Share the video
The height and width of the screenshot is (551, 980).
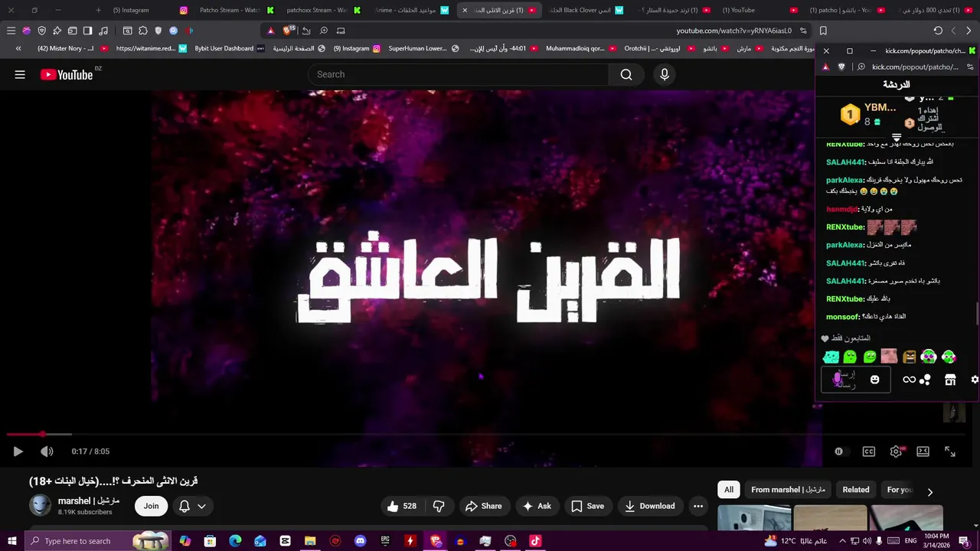tap(483, 506)
